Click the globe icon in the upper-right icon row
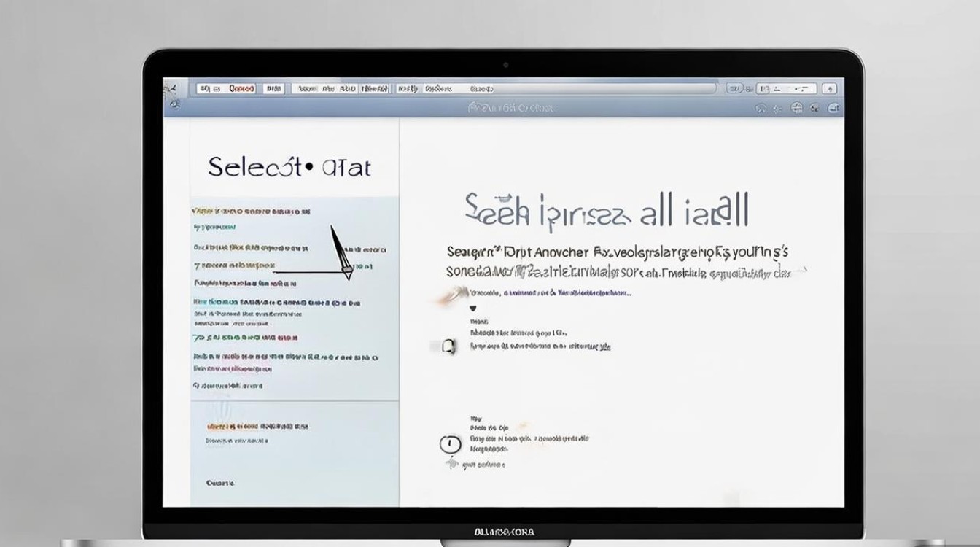Viewport: 980px width, 547px height. [796, 108]
